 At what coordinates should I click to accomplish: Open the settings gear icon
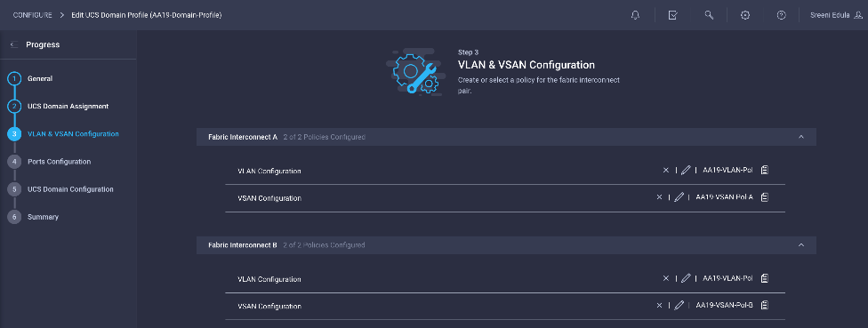745,15
